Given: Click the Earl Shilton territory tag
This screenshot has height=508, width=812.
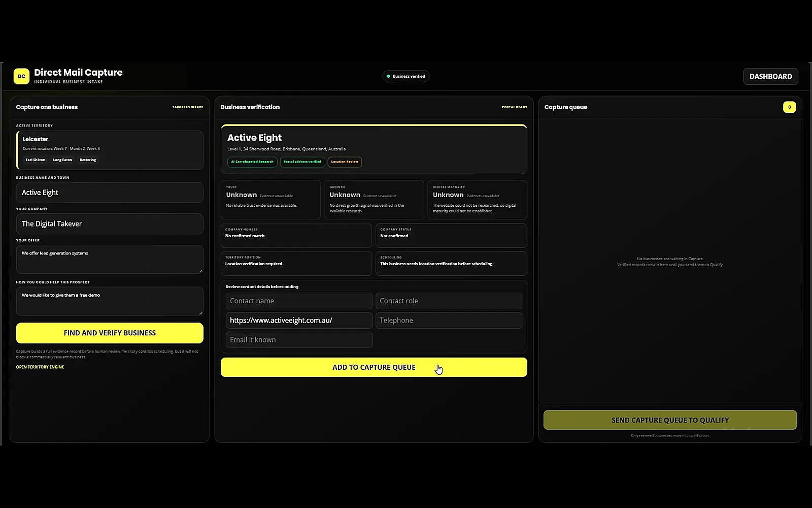Looking at the screenshot, I should (36, 160).
